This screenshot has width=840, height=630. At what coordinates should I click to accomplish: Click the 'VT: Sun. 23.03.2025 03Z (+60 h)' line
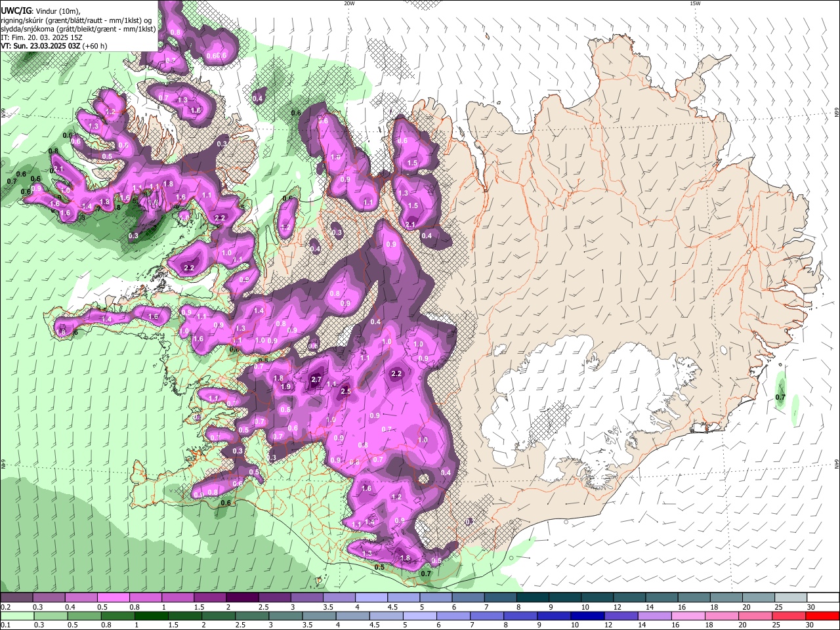(54, 46)
